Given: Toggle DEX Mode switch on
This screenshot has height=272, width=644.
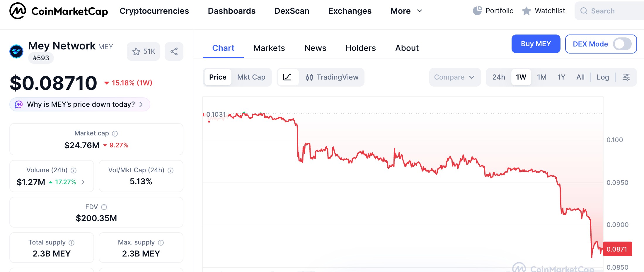Looking at the screenshot, I should (x=622, y=44).
